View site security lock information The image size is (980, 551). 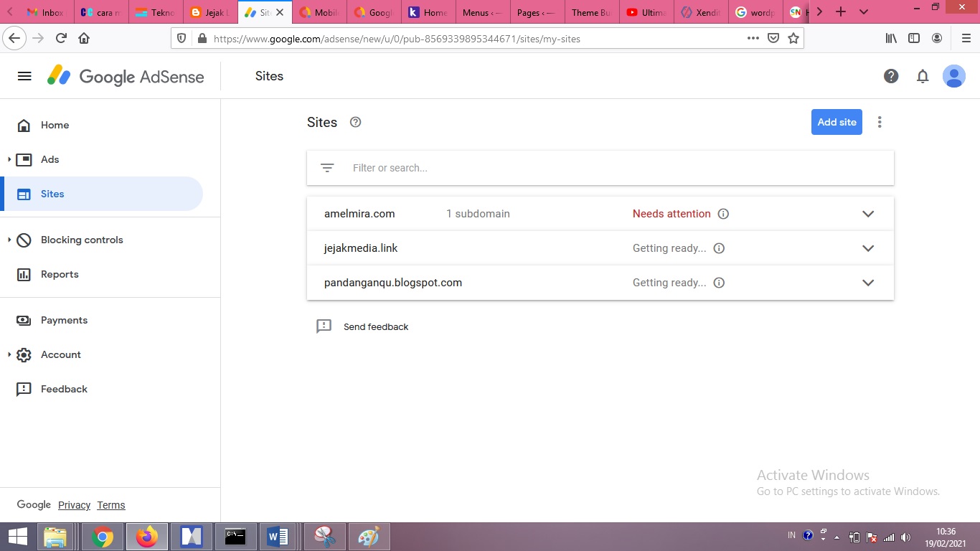202,39
